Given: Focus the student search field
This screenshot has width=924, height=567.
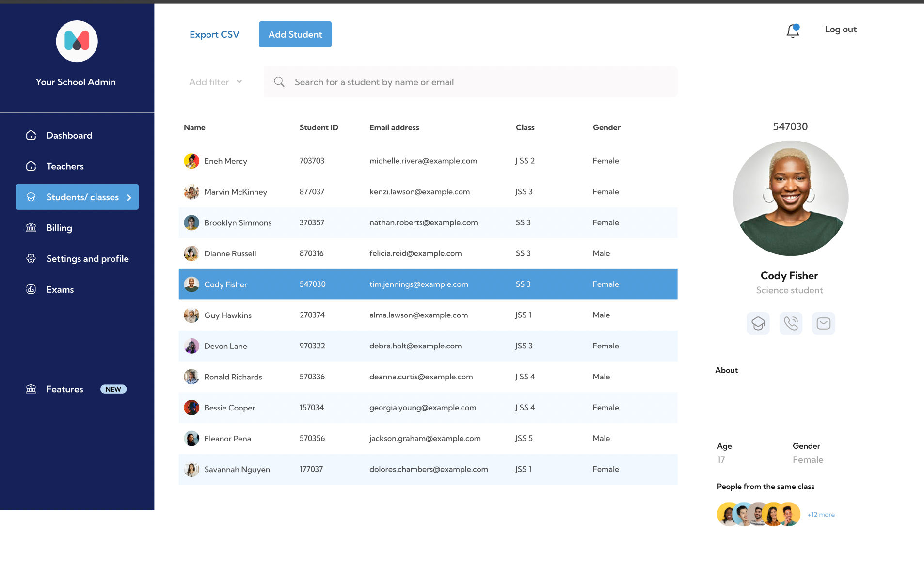Looking at the screenshot, I should point(471,82).
